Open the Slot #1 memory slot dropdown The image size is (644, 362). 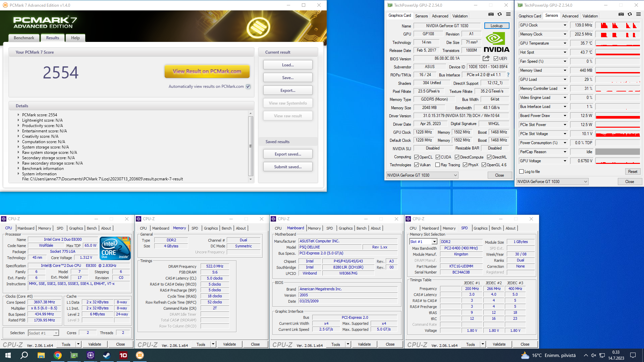423,242
